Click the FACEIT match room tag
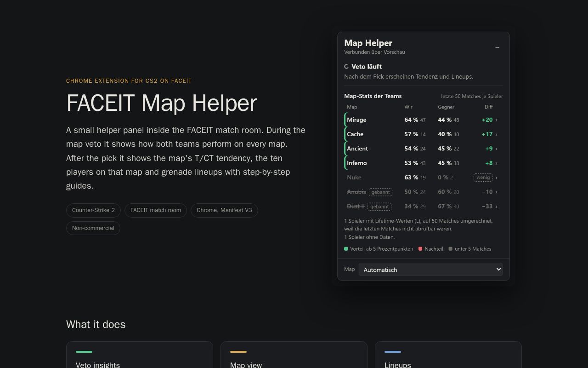 (156, 210)
